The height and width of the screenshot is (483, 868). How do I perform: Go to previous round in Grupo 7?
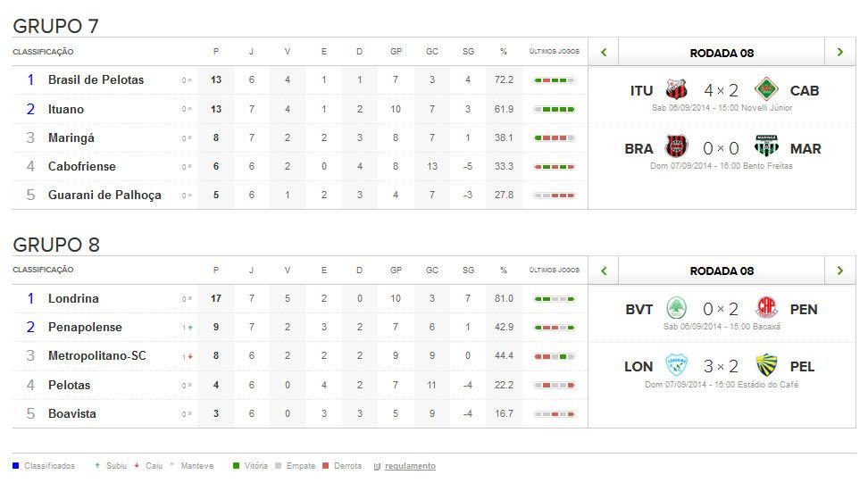(604, 53)
